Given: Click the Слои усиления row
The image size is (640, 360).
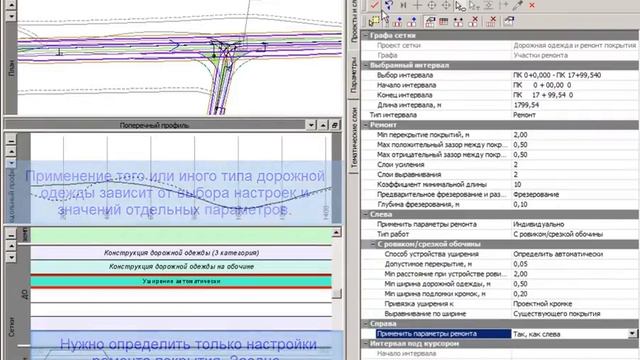Looking at the screenshot, I should pos(500,164).
